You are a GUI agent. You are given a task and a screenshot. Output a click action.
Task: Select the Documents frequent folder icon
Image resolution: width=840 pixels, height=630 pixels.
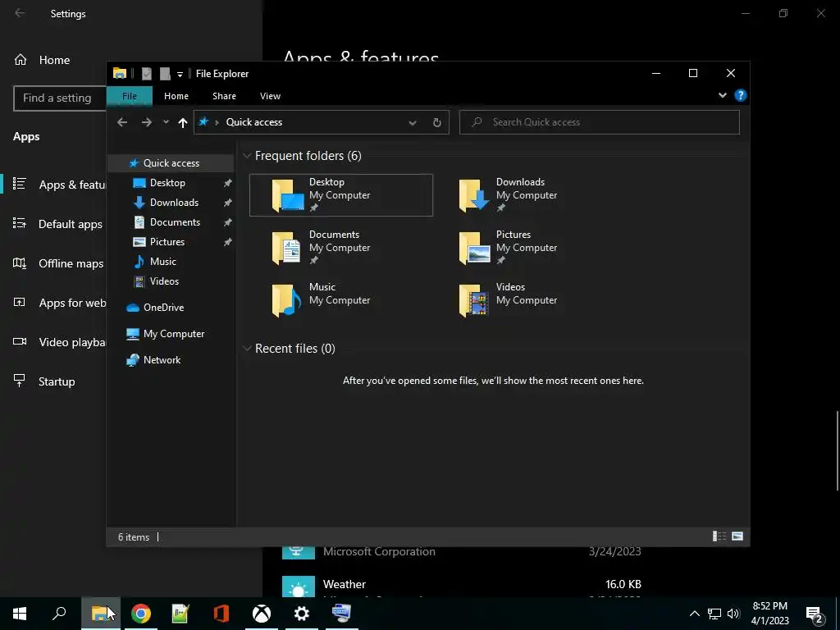coord(286,248)
